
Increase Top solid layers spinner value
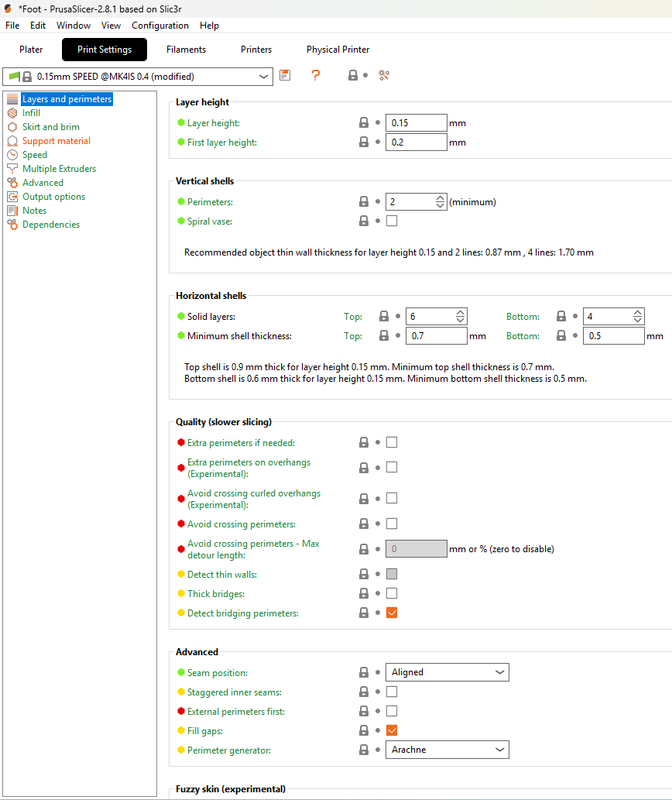click(x=460, y=313)
